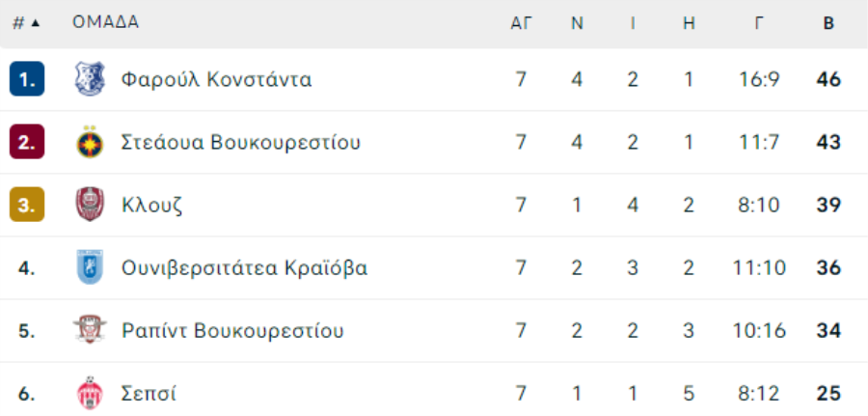Click the gold rank 3 badge

27,205
